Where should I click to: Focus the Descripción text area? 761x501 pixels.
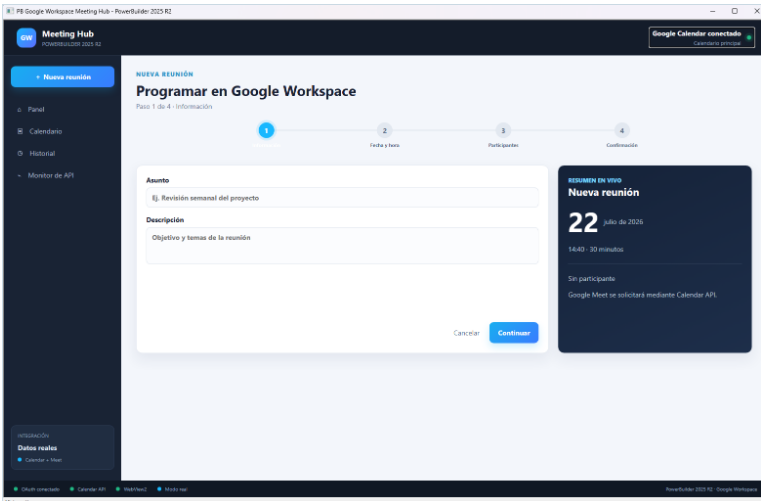(x=342, y=246)
